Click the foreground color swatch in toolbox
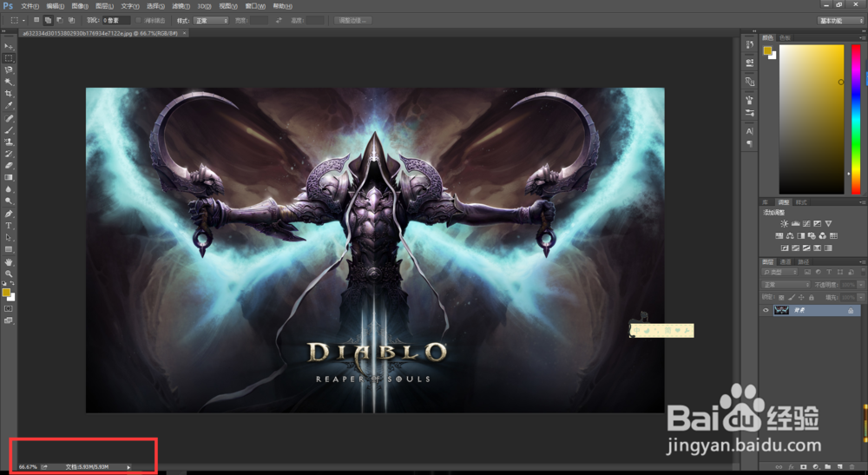868x475 pixels. click(6, 293)
